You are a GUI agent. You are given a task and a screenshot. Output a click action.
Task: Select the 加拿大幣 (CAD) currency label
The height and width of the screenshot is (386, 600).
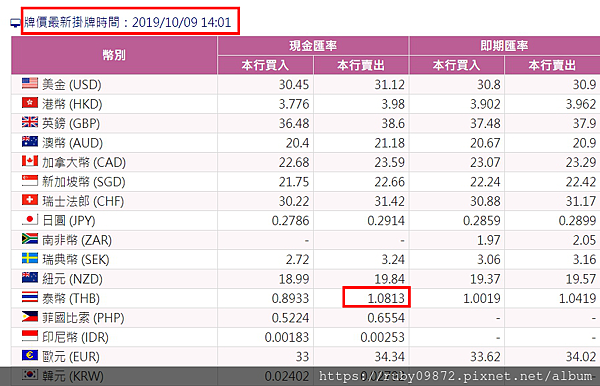point(84,163)
